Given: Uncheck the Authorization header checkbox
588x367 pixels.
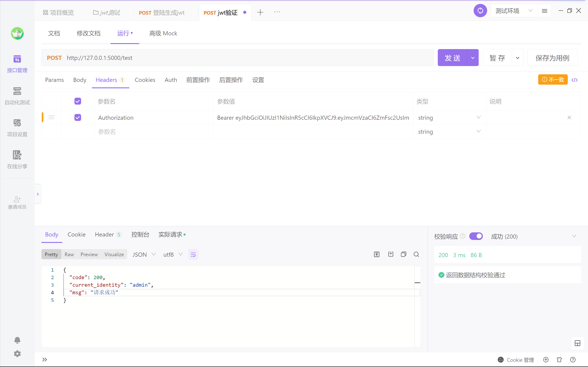Looking at the screenshot, I should (77, 117).
